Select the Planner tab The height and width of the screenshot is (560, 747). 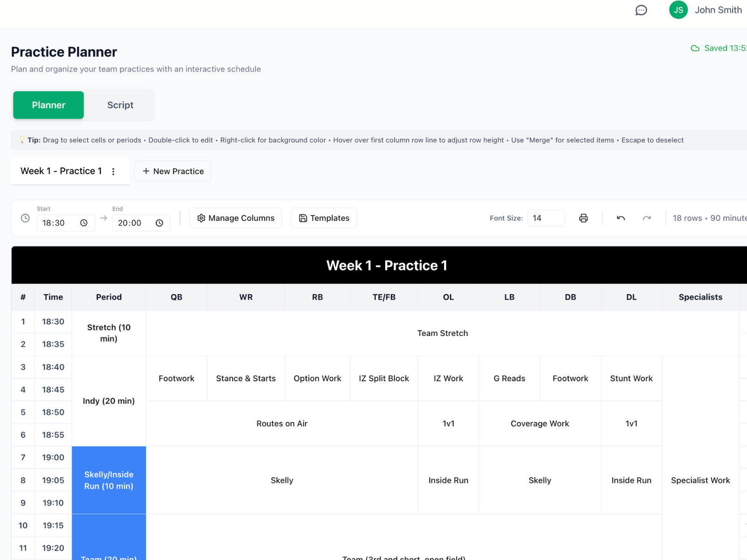pos(48,105)
